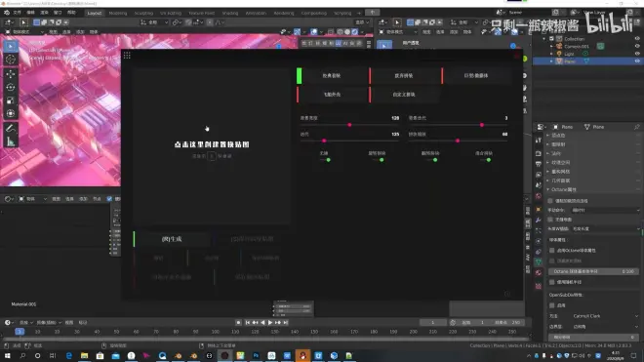
Task: Adjust the first pink slider in the popup
Action: [349, 125]
